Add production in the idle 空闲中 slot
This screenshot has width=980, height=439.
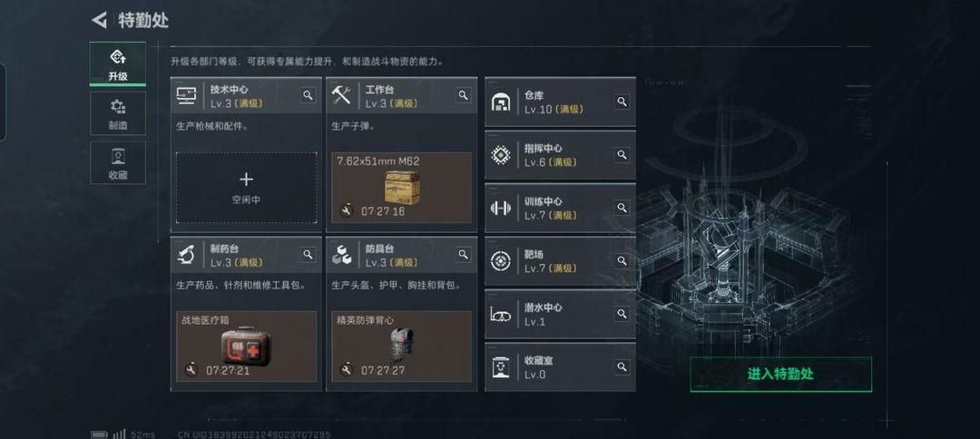pos(246,188)
